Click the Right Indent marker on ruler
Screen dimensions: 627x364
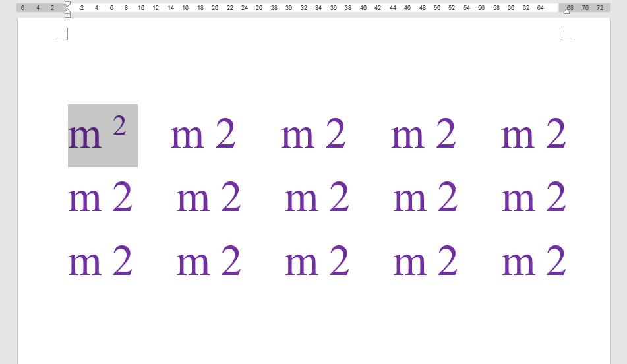[x=566, y=11]
